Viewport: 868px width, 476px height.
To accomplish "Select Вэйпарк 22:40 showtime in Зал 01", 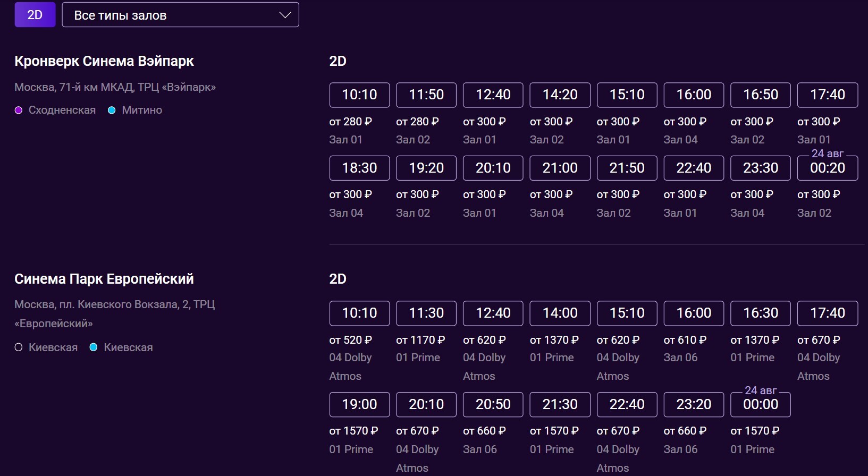I will [694, 168].
